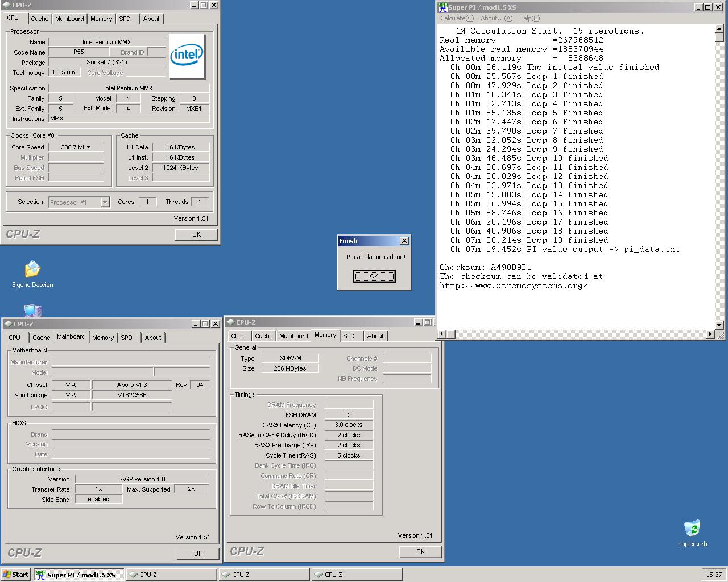Click the Name field Intel Pentium MMX
The width and height of the screenshot is (728, 582).
pyautogui.click(x=107, y=42)
